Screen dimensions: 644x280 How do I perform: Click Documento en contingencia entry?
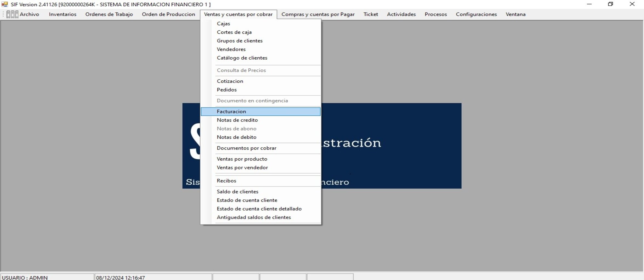coord(261,101)
